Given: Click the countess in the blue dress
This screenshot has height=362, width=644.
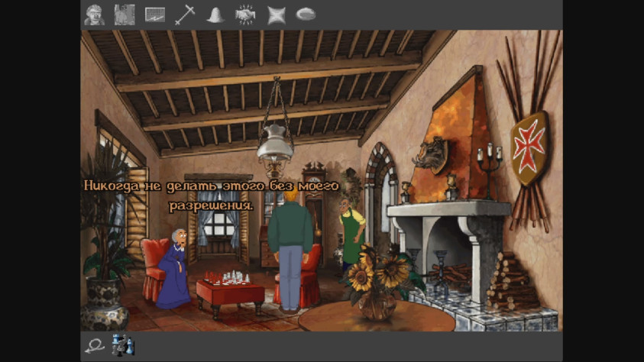Looking at the screenshot, I should [x=176, y=269].
